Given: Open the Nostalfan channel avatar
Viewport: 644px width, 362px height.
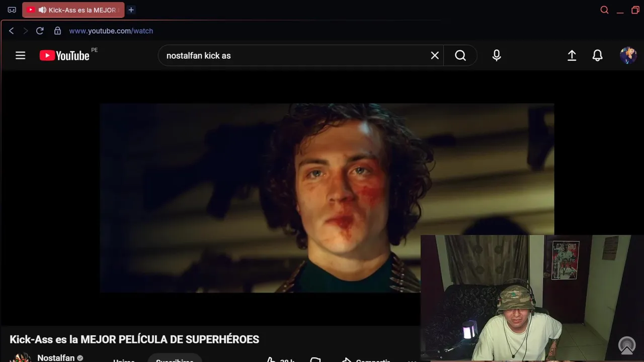Looking at the screenshot, I should (20, 357).
